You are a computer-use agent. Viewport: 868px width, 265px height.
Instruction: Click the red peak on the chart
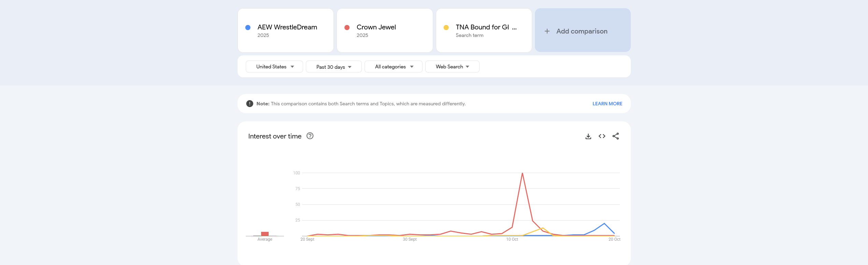(522, 173)
